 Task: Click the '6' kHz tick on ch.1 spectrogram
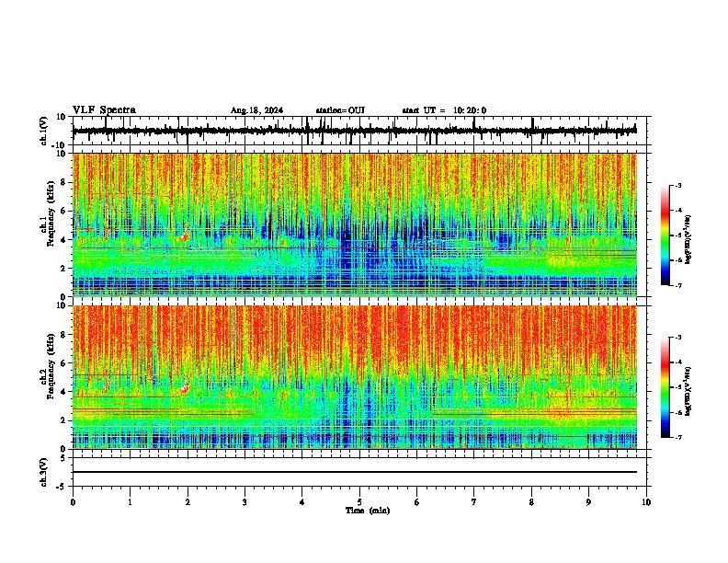pyautogui.click(x=63, y=211)
